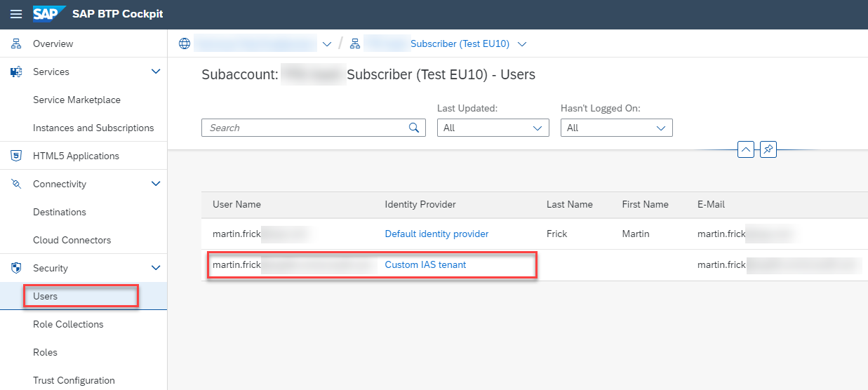Click the Last Name column header

coord(570,204)
